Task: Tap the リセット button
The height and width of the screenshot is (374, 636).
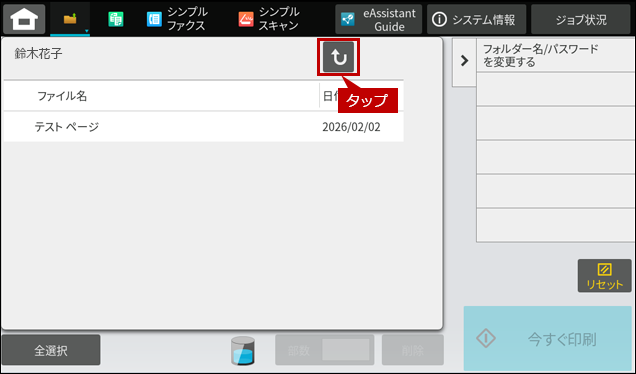Action: pos(604,276)
